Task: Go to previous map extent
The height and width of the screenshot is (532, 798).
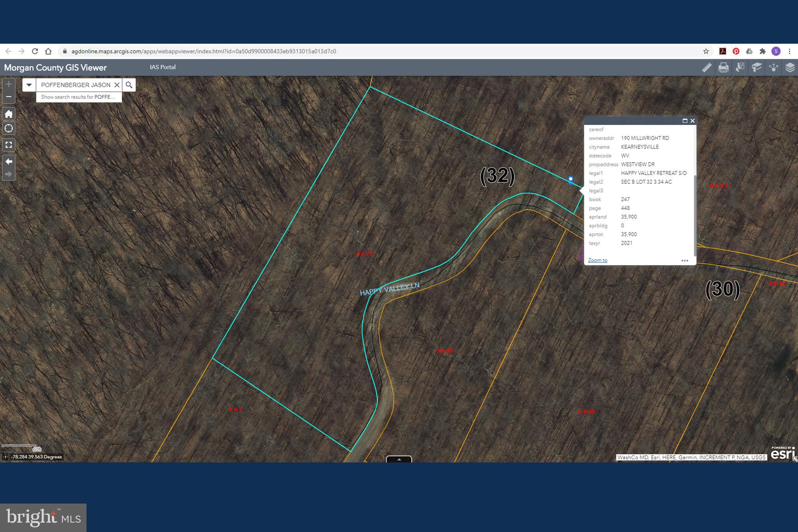Action: [9, 161]
